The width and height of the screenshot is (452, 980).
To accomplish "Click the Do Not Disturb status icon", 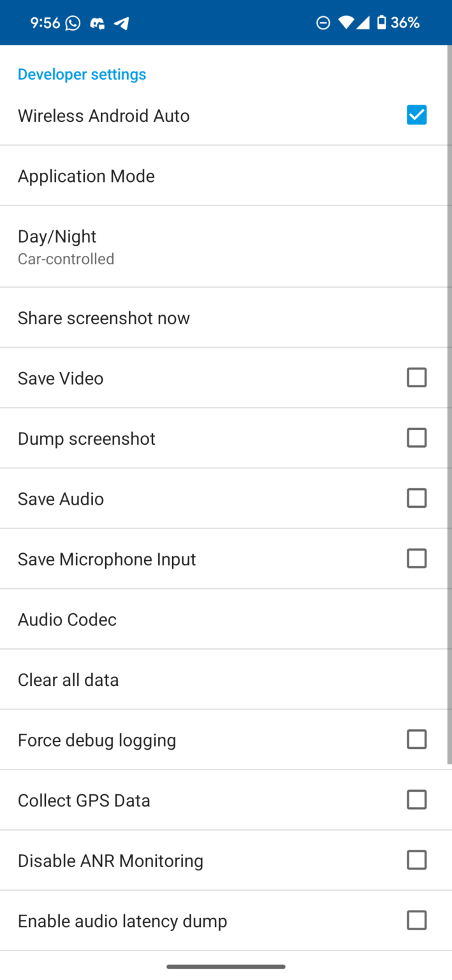I will coord(323,22).
